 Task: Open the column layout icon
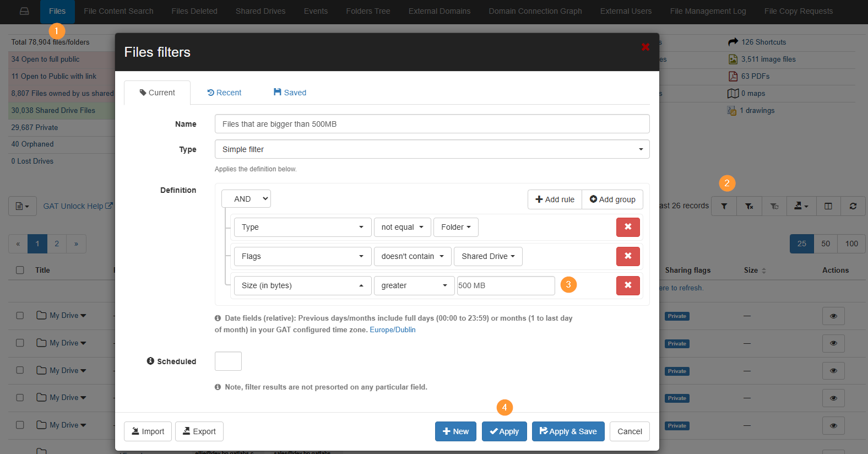(x=828, y=206)
